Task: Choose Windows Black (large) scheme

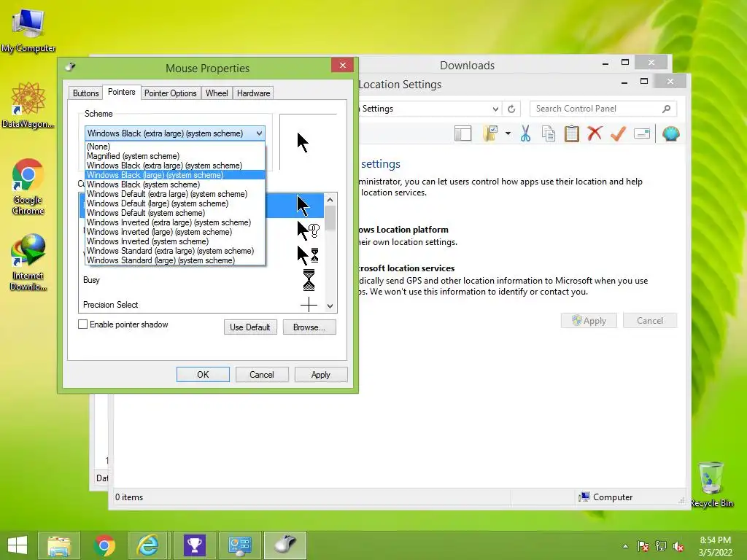Action: tap(175, 175)
